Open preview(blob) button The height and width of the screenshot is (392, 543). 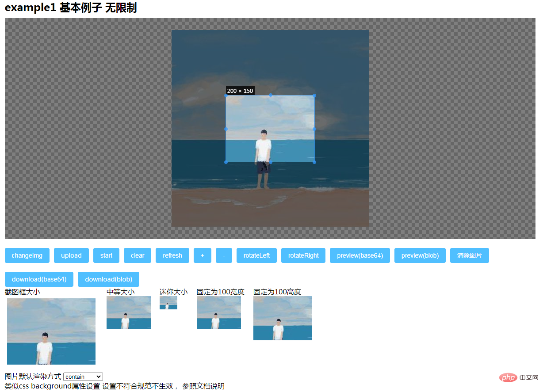pyautogui.click(x=420, y=255)
